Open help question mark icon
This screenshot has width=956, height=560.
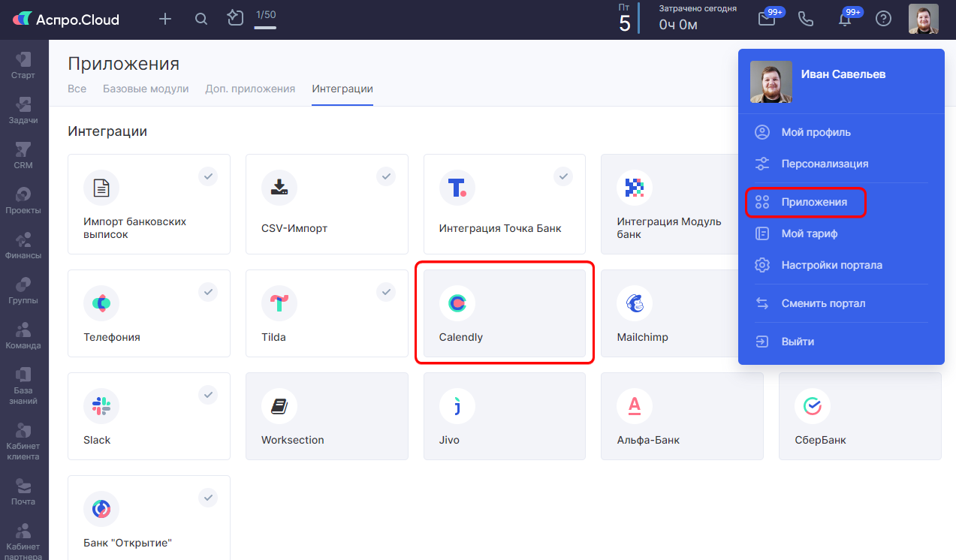tap(884, 20)
